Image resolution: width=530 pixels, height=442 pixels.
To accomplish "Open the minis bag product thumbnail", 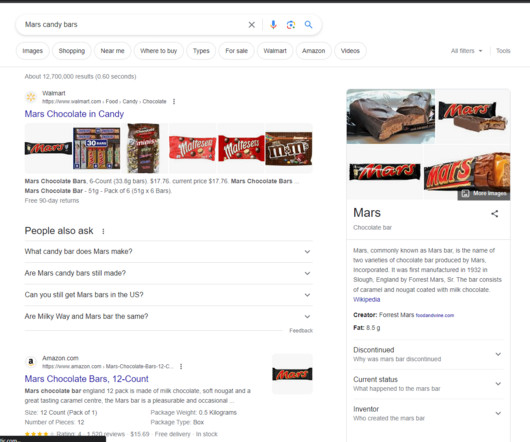I will (x=144, y=148).
